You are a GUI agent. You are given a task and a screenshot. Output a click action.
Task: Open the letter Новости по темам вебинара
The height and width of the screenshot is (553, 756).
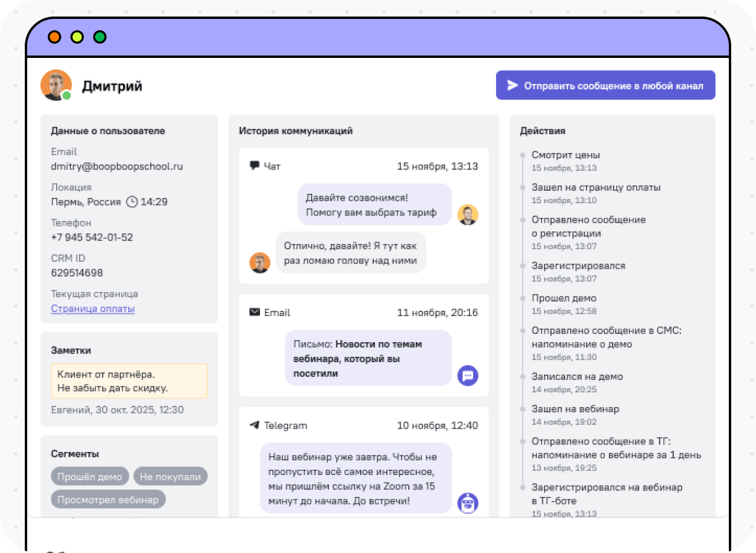click(x=368, y=359)
